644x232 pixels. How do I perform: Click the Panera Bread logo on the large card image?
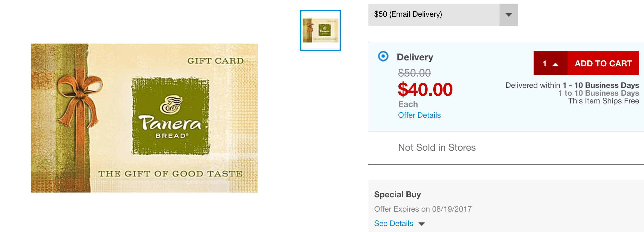coord(171,116)
